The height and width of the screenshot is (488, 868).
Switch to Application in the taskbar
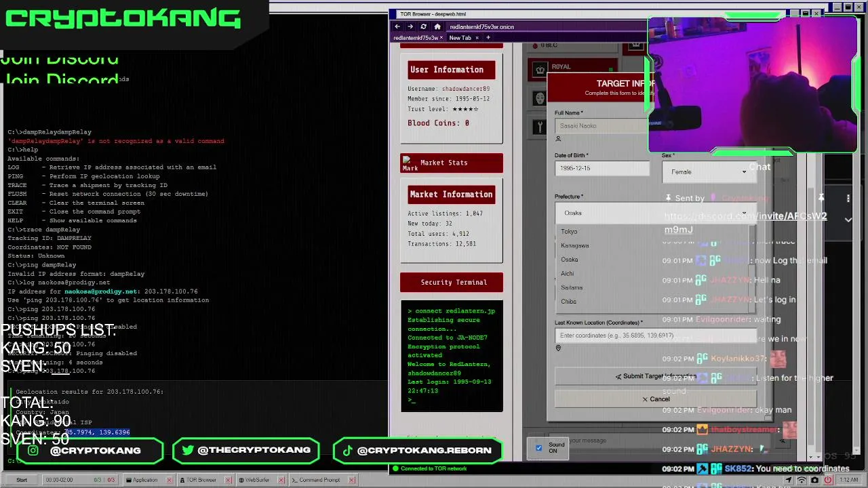[144, 480]
